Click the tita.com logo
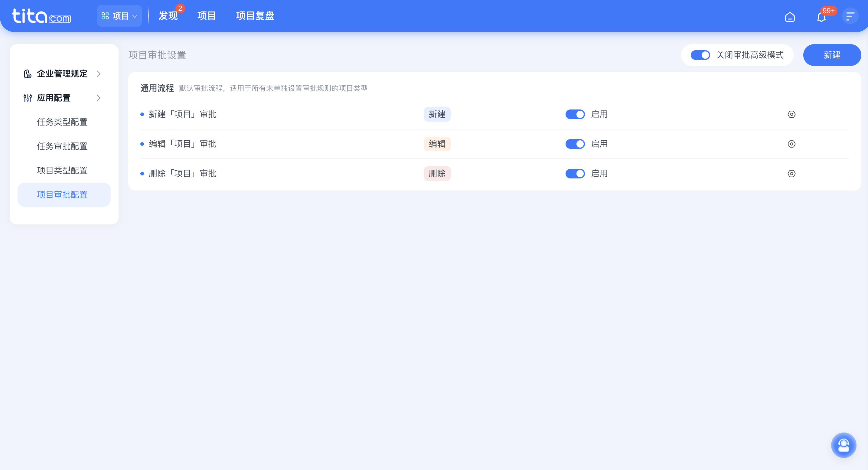 point(41,16)
